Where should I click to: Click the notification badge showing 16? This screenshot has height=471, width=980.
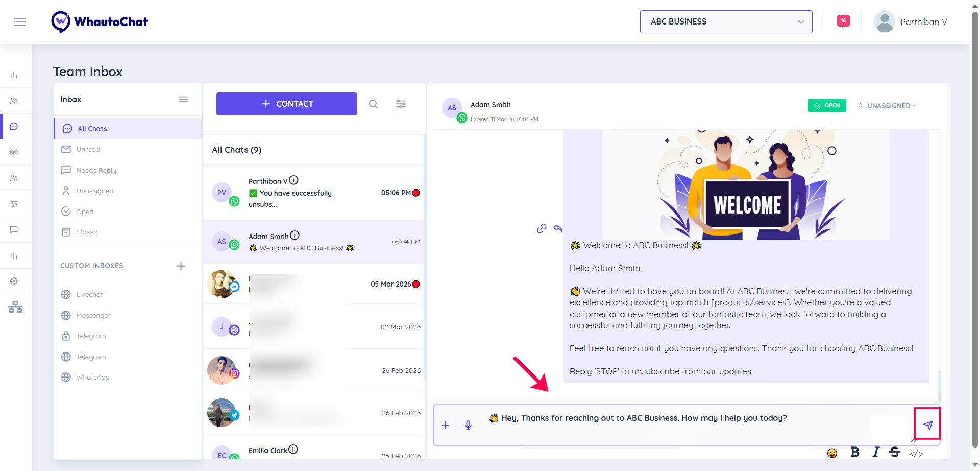(843, 21)
